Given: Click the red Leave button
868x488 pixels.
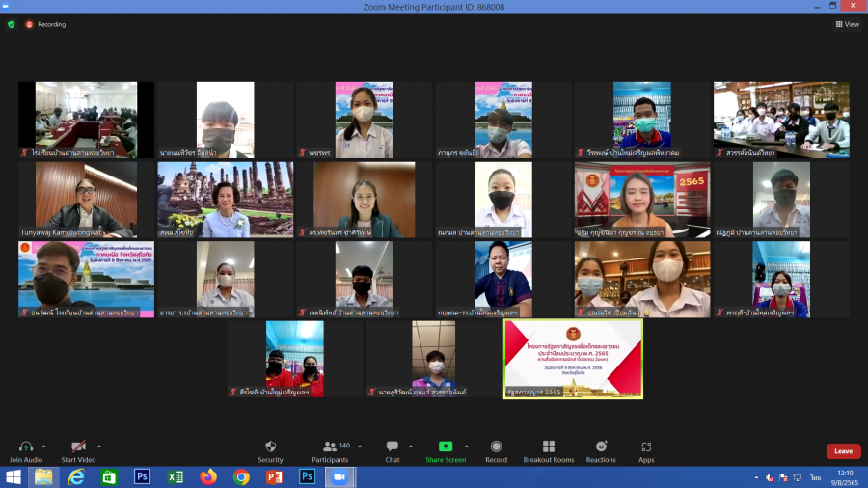Looking at the screenshot, I should tap(843, 451).
